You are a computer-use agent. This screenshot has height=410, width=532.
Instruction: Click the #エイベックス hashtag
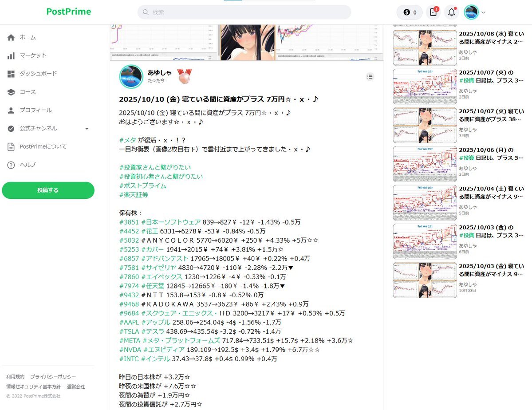pyautogui.click(x=162, y=277)
